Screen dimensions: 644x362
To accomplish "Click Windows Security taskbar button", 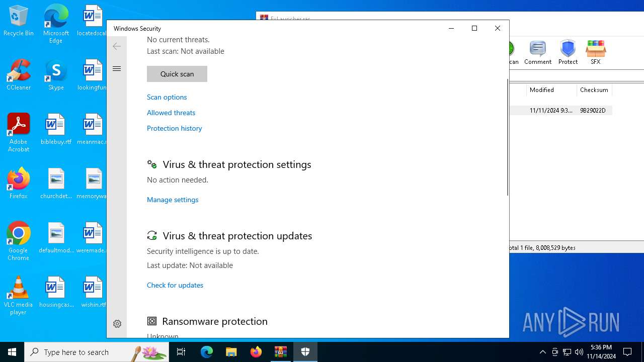I will coord(305,352).
